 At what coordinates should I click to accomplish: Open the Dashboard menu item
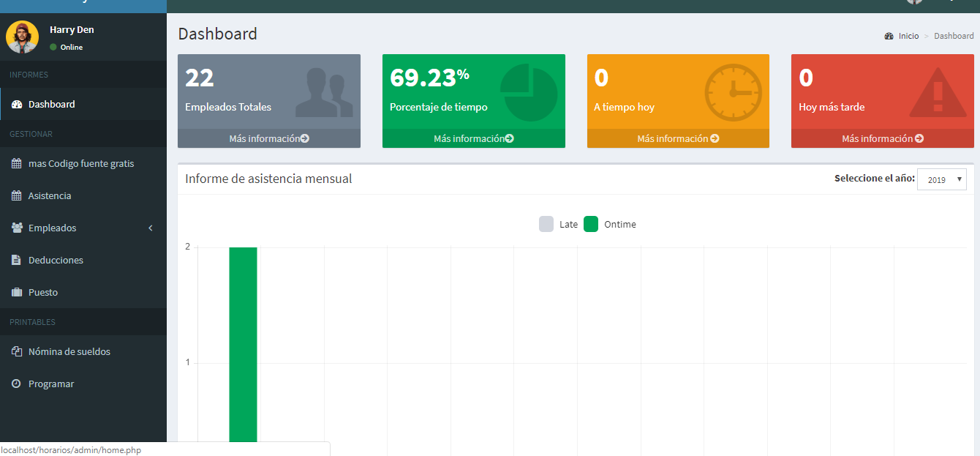point(51,103)
